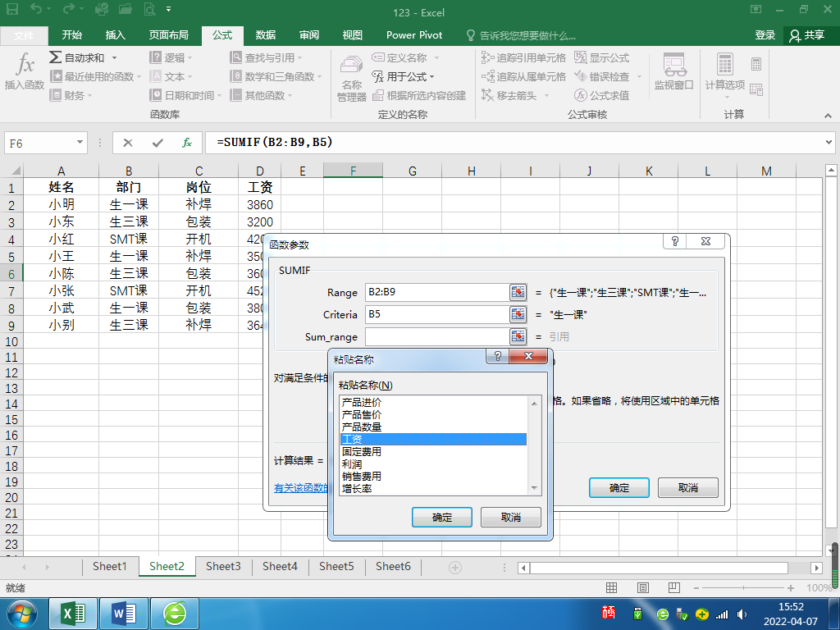Click Trace Precedents 追踪引用单元格
This screenshot has height=630, width=840.
tap(523, 57)
